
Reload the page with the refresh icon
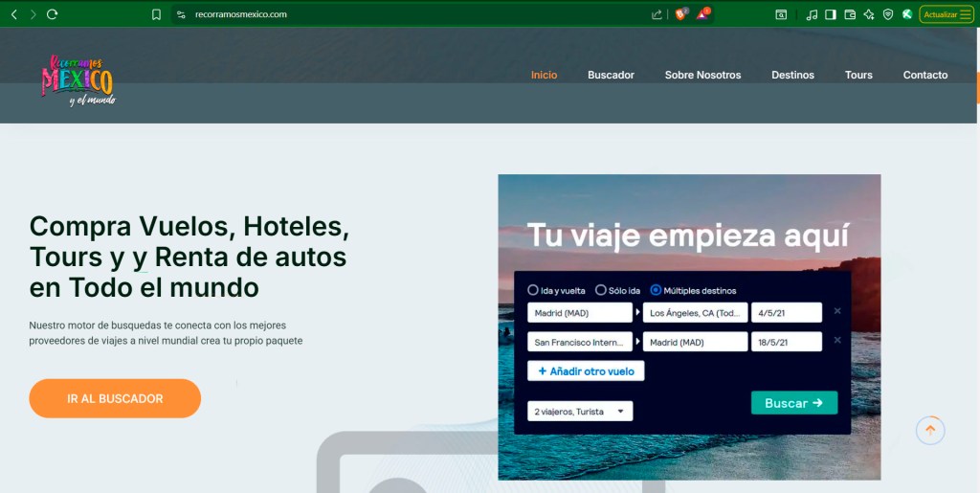[52, 14]
